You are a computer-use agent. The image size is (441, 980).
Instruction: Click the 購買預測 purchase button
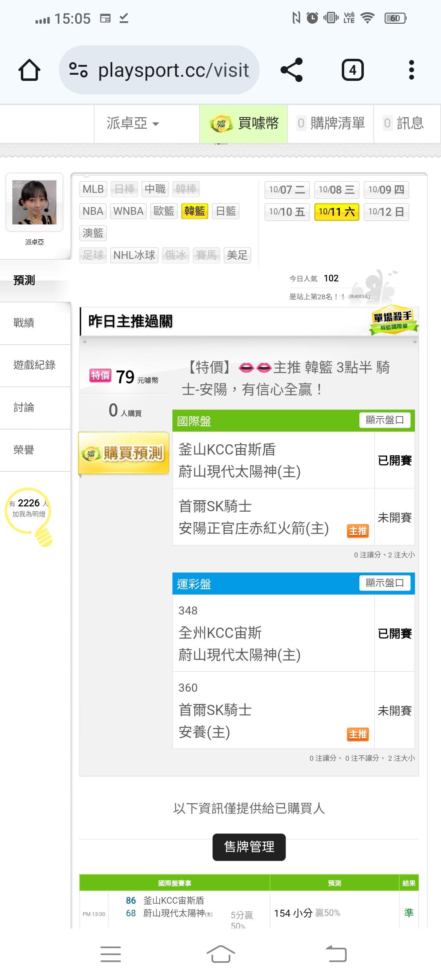(124, 453)
